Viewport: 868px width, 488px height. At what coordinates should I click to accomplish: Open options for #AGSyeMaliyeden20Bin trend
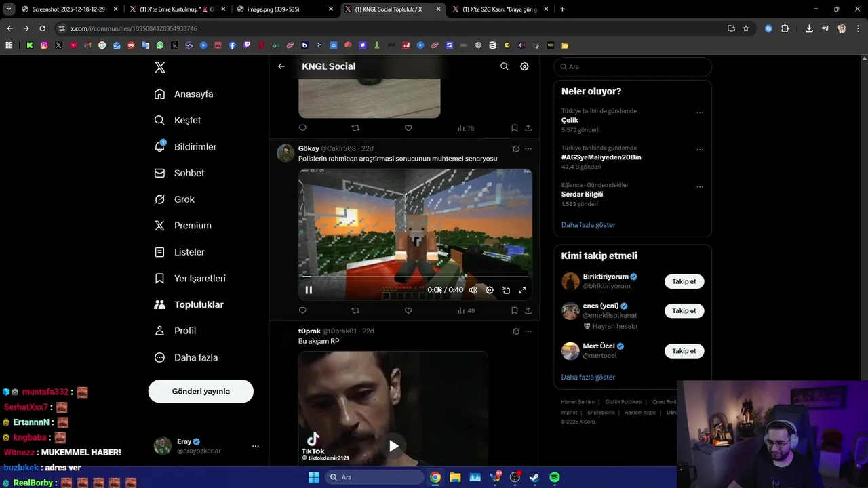(700, 150)
